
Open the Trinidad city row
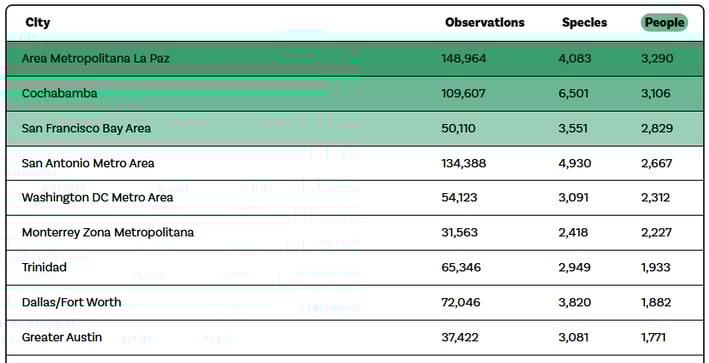pos(355,268)
